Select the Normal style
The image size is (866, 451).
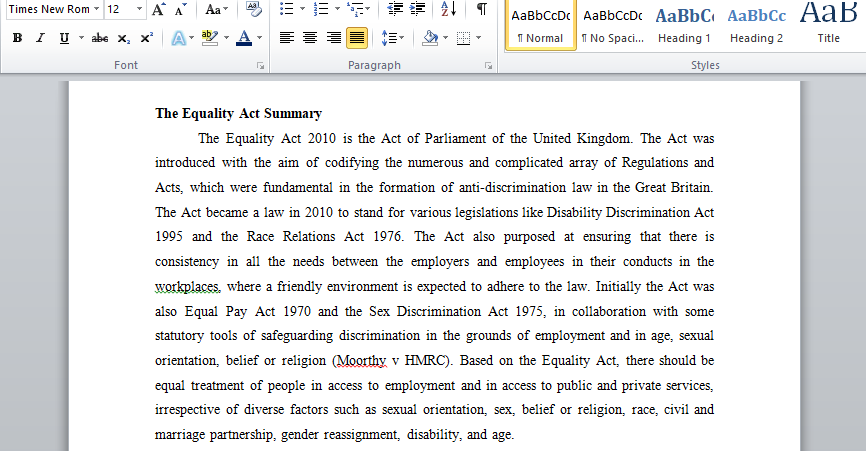pyautogui.click(x=541, y=25)
